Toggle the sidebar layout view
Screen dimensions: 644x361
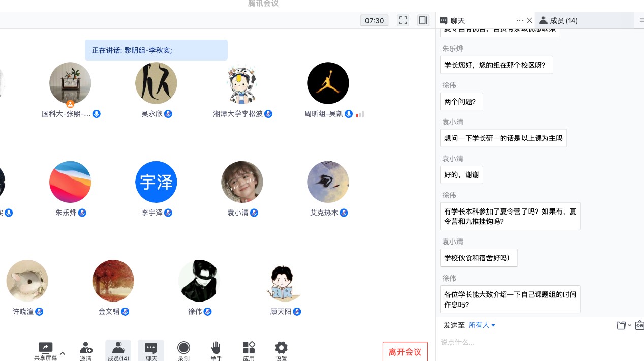(x=423, y=20)
